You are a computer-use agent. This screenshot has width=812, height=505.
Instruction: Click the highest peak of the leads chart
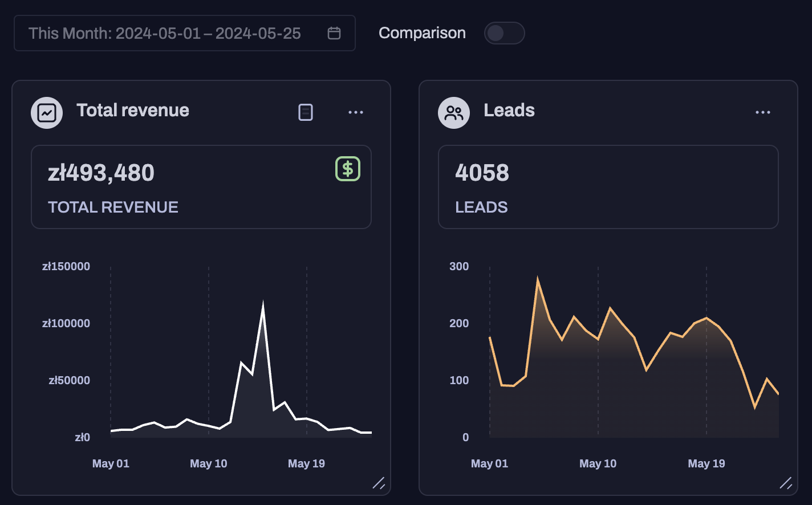(538, 280)
